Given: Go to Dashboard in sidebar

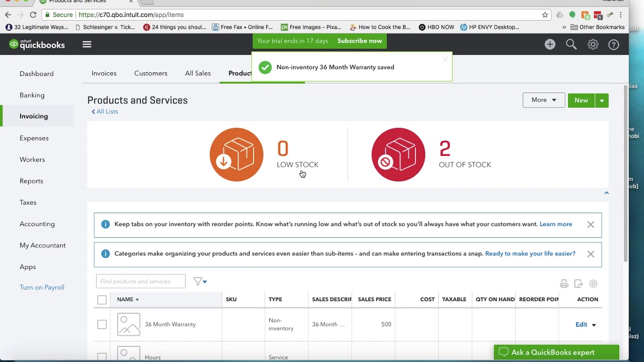Looking at the screenshot, I should click(x=37, y=74).
